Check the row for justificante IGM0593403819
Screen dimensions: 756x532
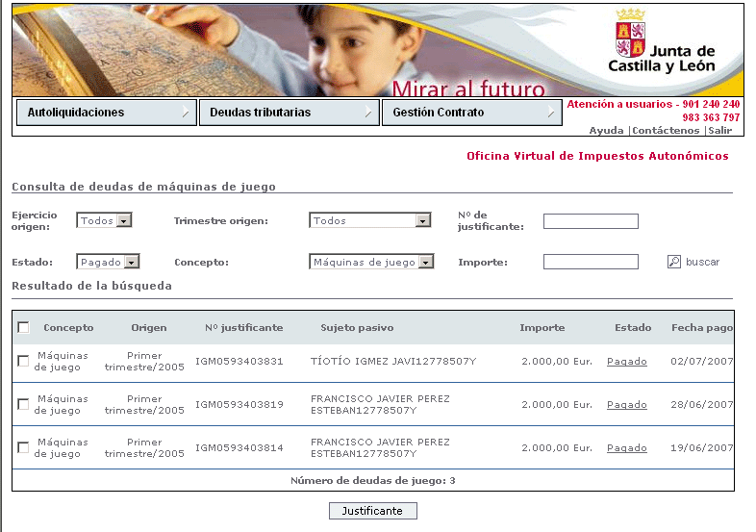pos(23,405)
